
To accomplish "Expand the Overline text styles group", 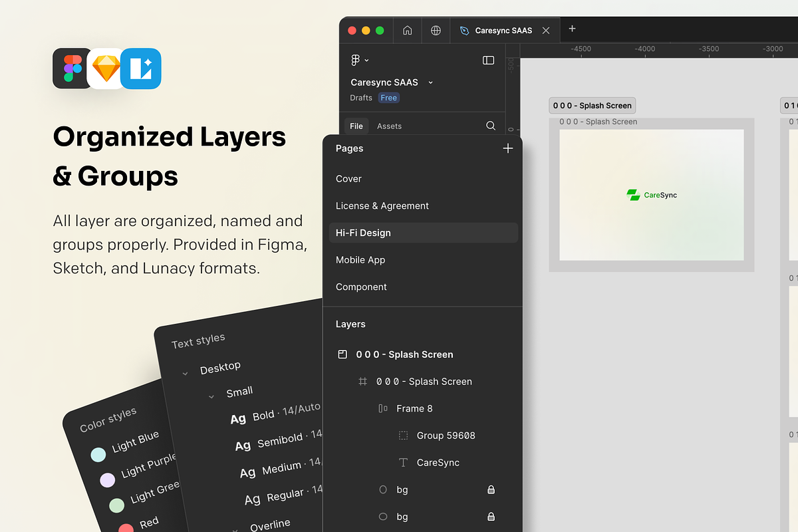I will [x=235, y=530].
